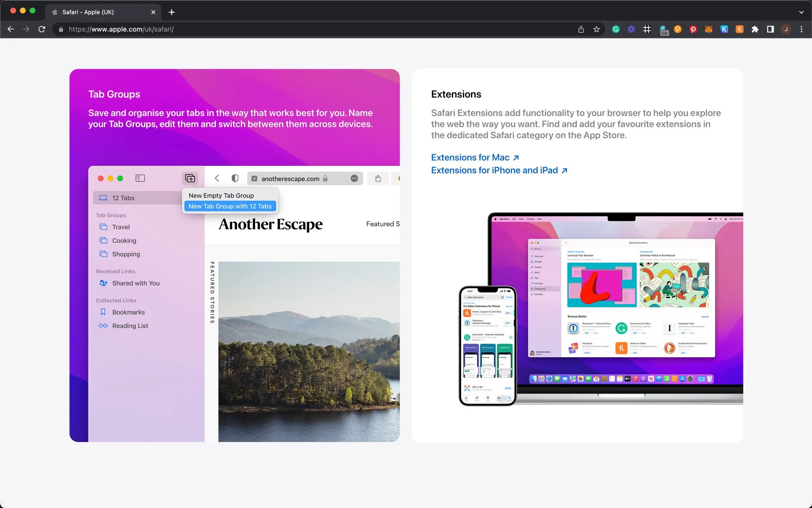The image size is (812, 508).
Task: Click the Extensions heading
Action: [x=456, y=94]
